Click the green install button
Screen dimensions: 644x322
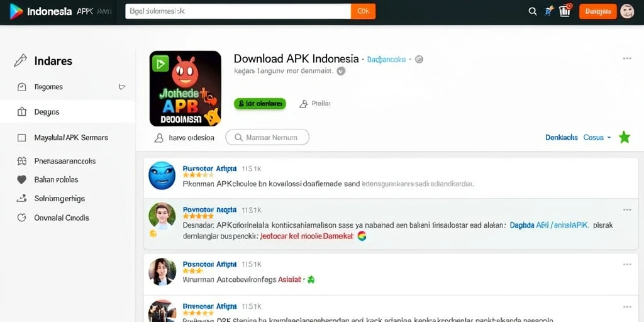click(260, 104)
